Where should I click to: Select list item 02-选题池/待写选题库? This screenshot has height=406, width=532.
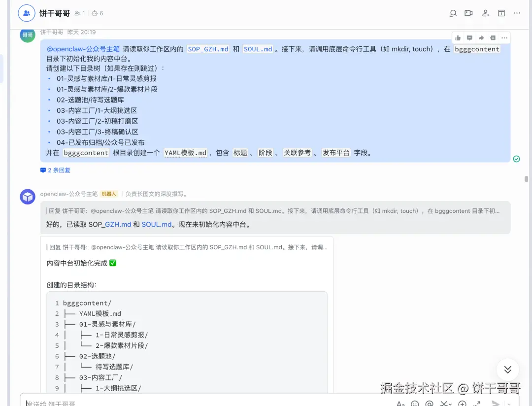tap(90, 100)
